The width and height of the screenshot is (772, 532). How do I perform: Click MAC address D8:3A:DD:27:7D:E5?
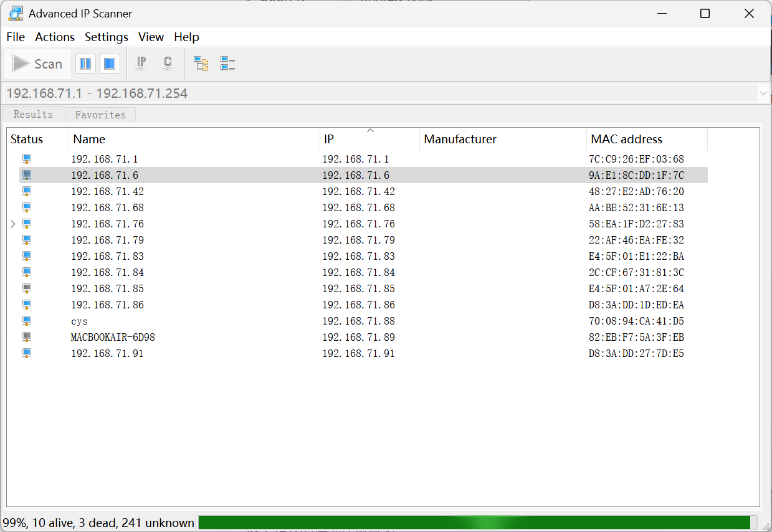click(636, 353)
